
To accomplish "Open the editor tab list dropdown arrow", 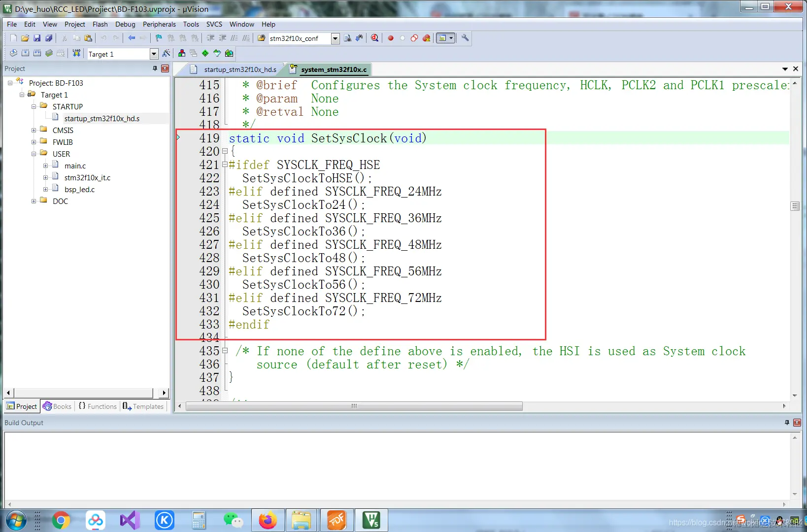I will [785, 69].
